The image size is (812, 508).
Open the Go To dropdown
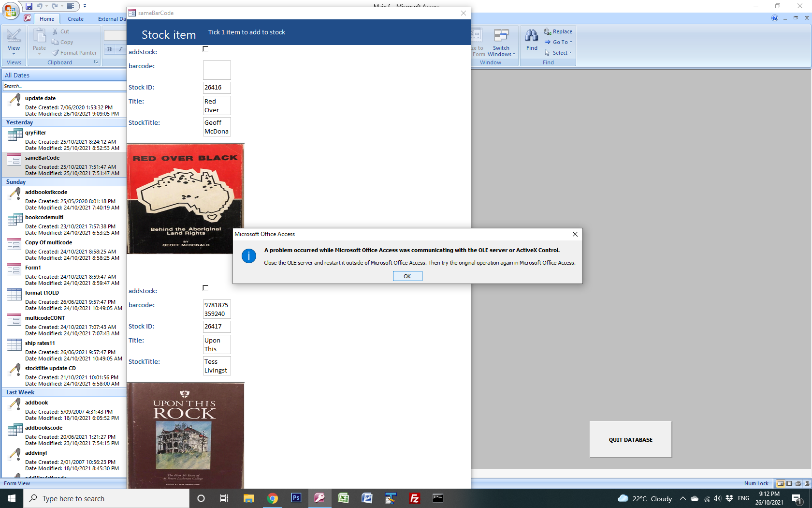pos(558,42)
